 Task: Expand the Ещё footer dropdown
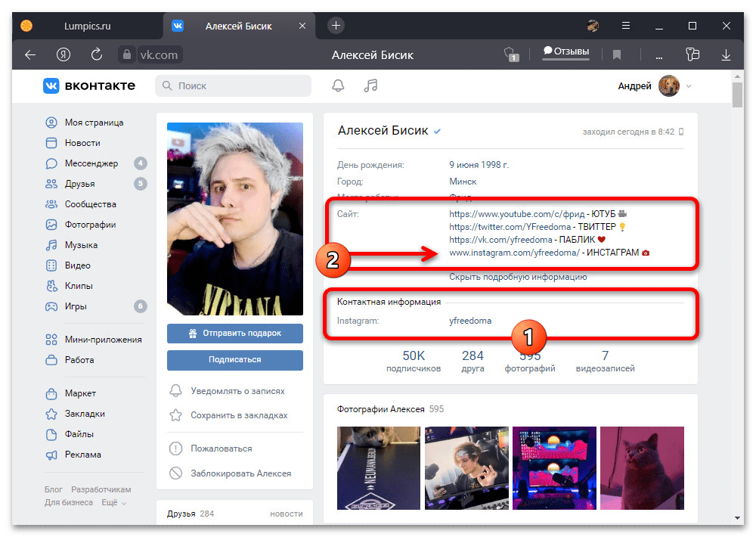click(114, 503)
